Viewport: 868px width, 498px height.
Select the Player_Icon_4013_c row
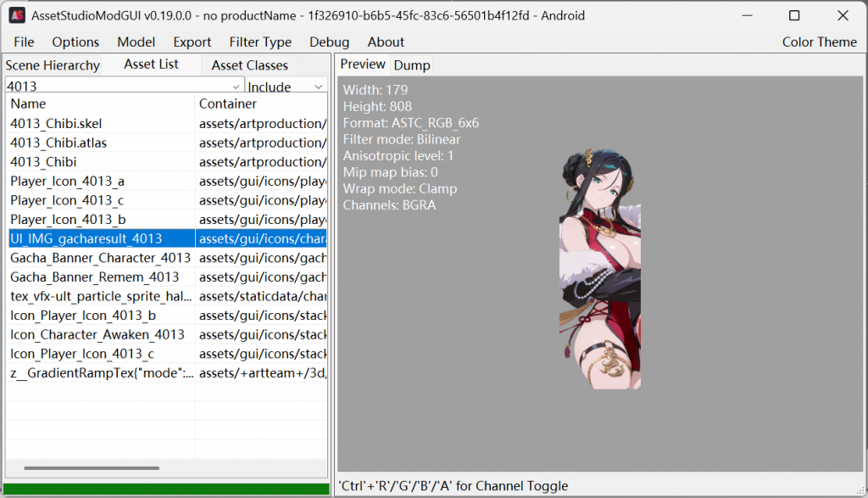pos(167,200)
